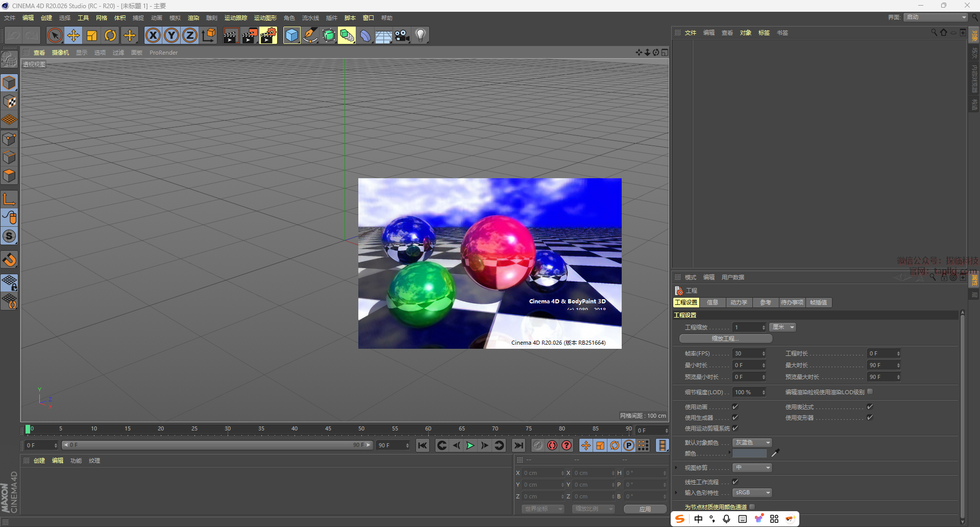This screenshot has width=980, height=527.
Task: Open the 渲染 menu in menu bar
Action: point(193,18)
